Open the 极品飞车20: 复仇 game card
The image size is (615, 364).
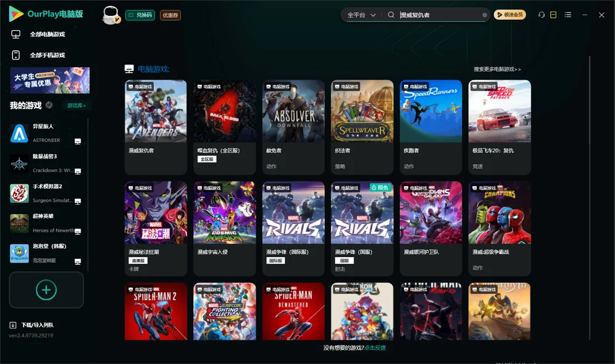499,127
